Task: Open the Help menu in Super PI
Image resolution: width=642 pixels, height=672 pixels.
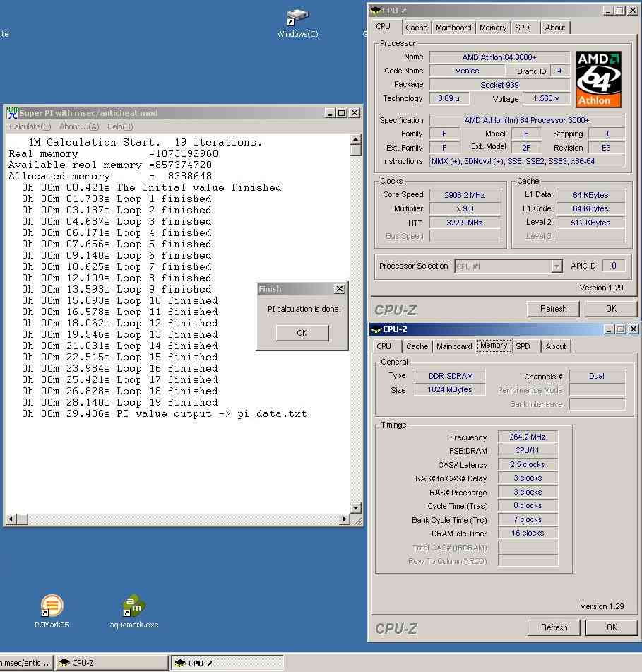Action: pos(120,126)
